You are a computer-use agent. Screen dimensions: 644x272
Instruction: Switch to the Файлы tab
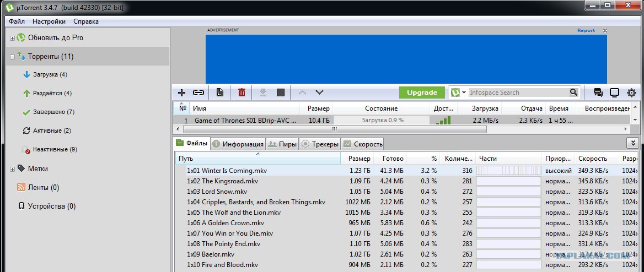pos(192,143)
